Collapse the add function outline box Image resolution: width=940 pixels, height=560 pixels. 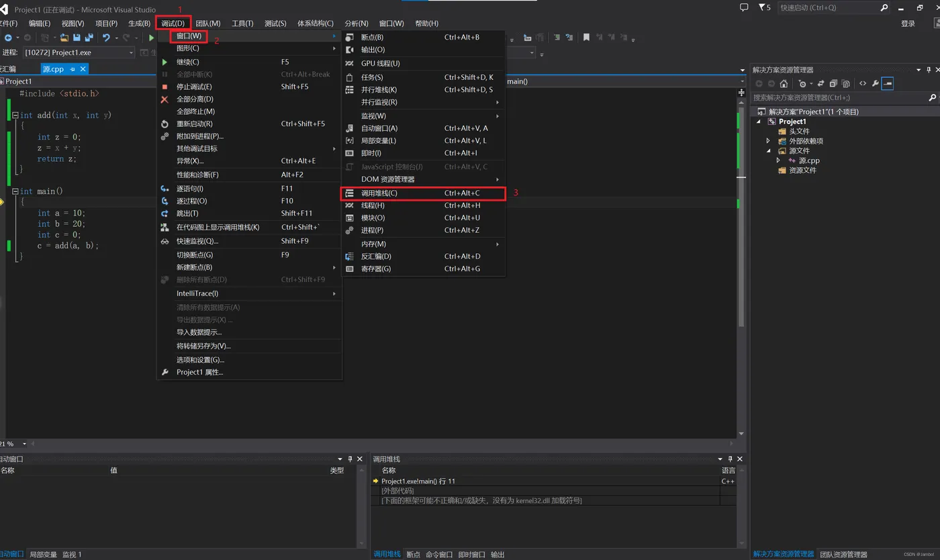[15, 115]
